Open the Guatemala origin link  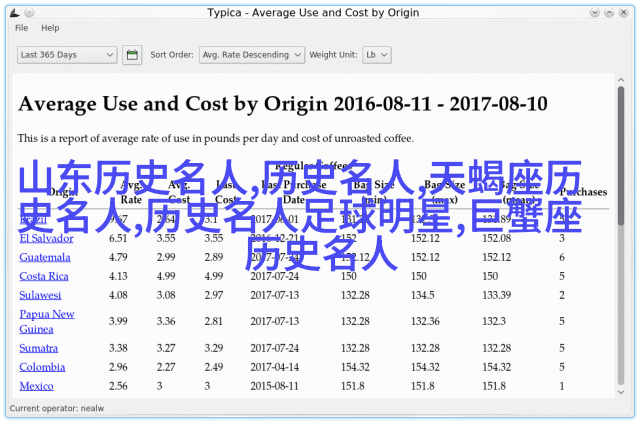tap(45, 257)
